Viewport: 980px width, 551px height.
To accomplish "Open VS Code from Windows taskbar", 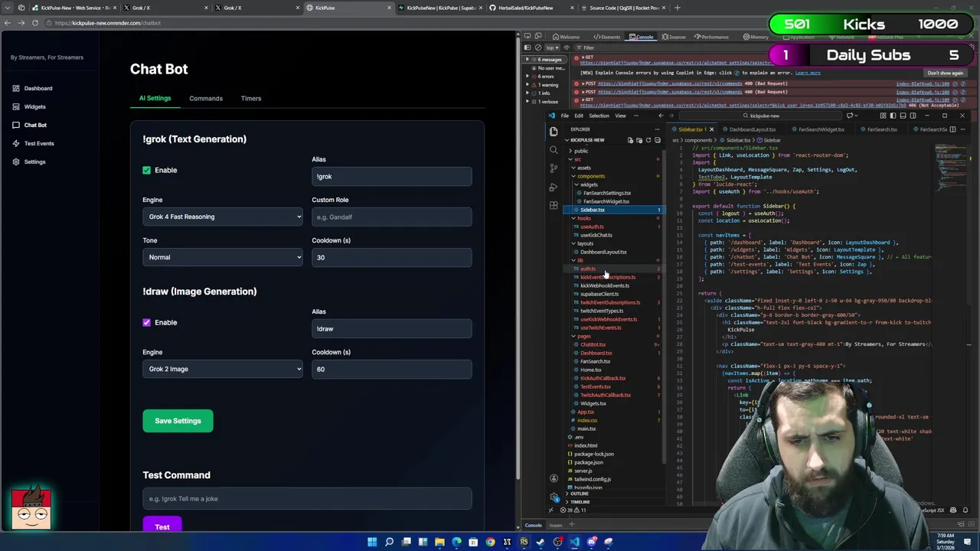I will pyautogui.click(x=574, y=542).
